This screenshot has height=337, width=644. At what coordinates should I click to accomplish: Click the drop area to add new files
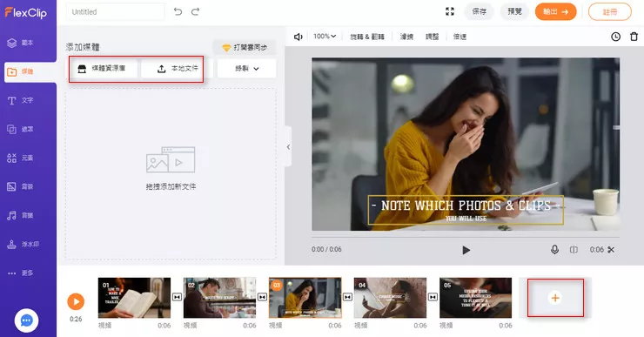171,174
